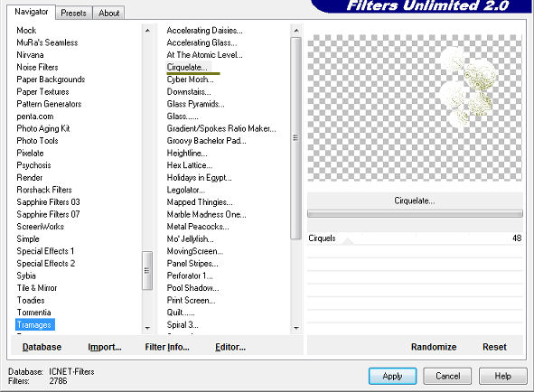Open the Editor option
534x392 pixels.
(x=230, y=347)
